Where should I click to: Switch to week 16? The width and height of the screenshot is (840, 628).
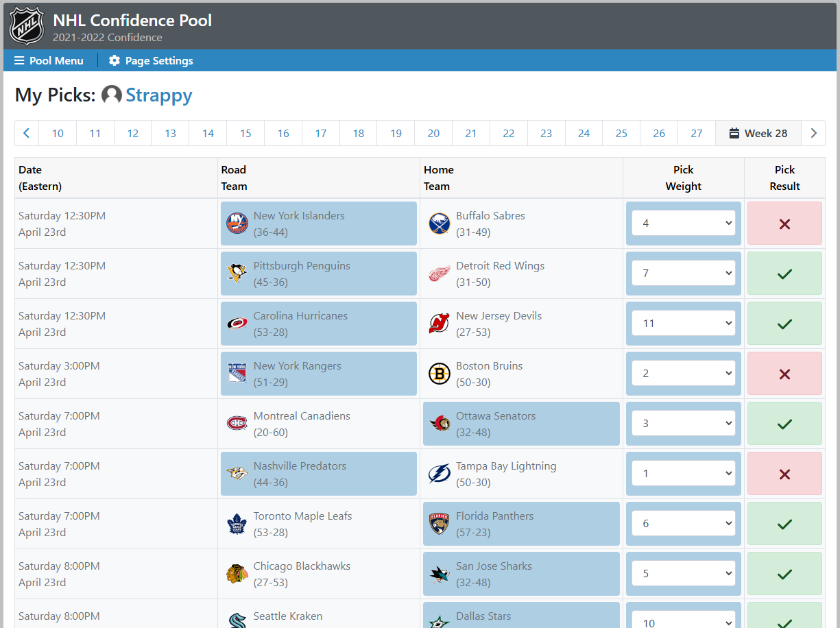[283, 134]
